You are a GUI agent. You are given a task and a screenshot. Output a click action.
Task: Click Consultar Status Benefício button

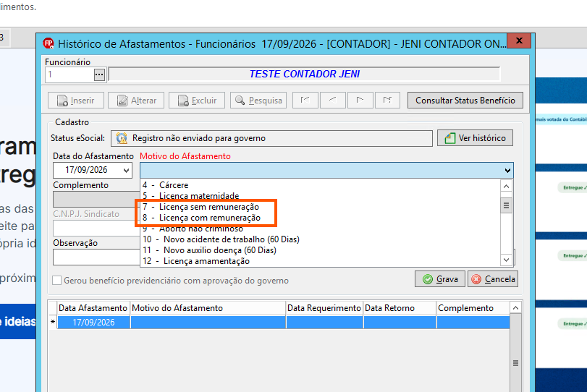point(465,101)
